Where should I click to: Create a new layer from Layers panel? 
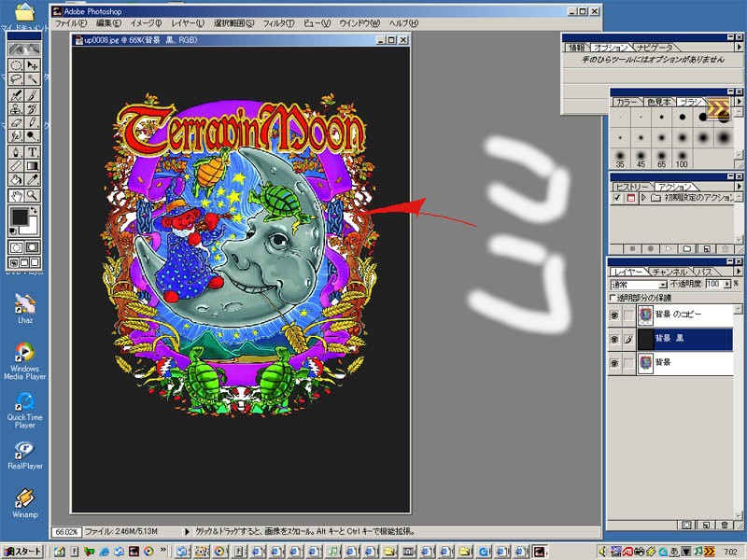tap(706, 525)
